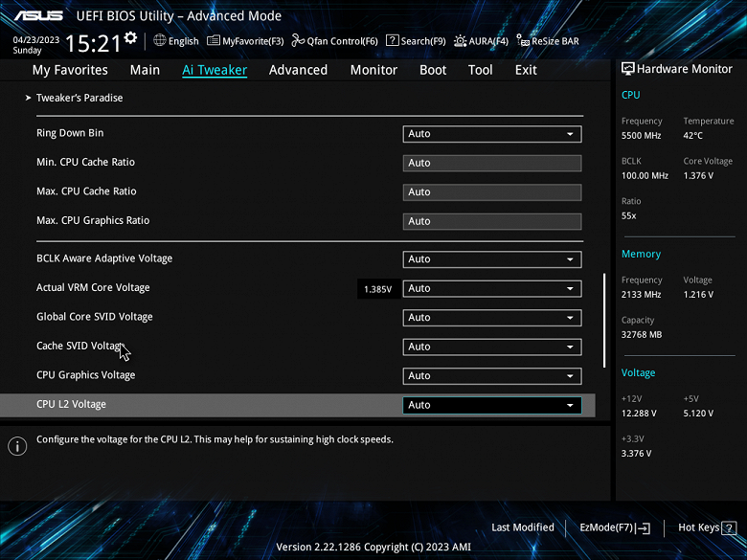
Task: Open the Cache SVID Voltage dropdown
Action: 492,347
